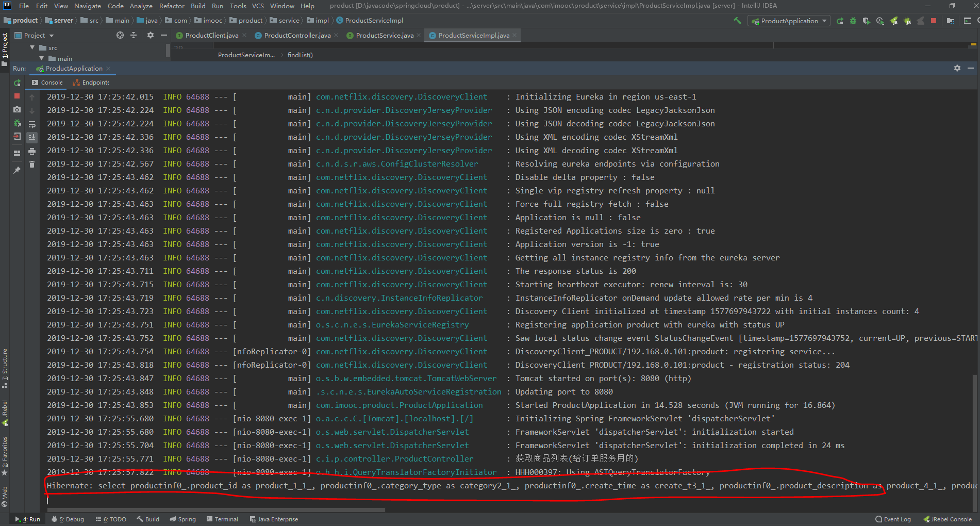980x526 pixels.
Task: Open the VCS menu
Action: [258, 6]
